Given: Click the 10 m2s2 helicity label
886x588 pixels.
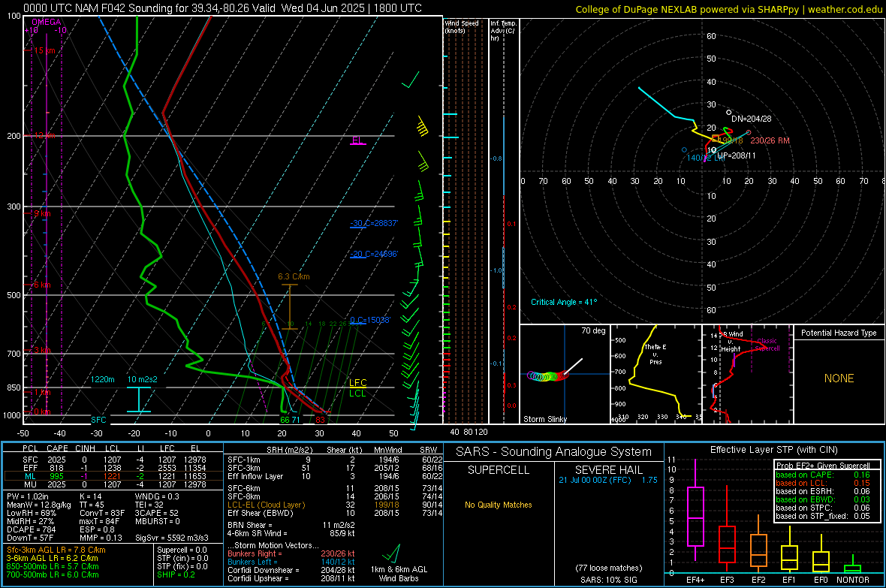Looking at the screenshot, I should point(142,379).
